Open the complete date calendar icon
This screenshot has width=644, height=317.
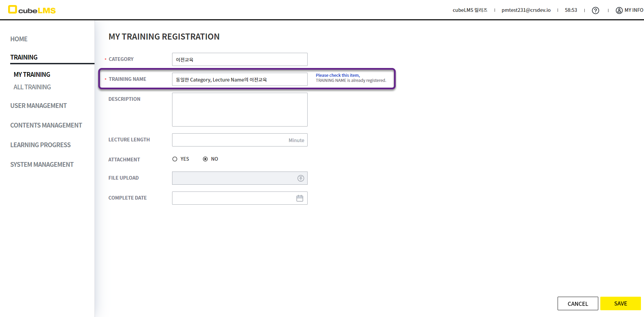click(x=300, y=198)
